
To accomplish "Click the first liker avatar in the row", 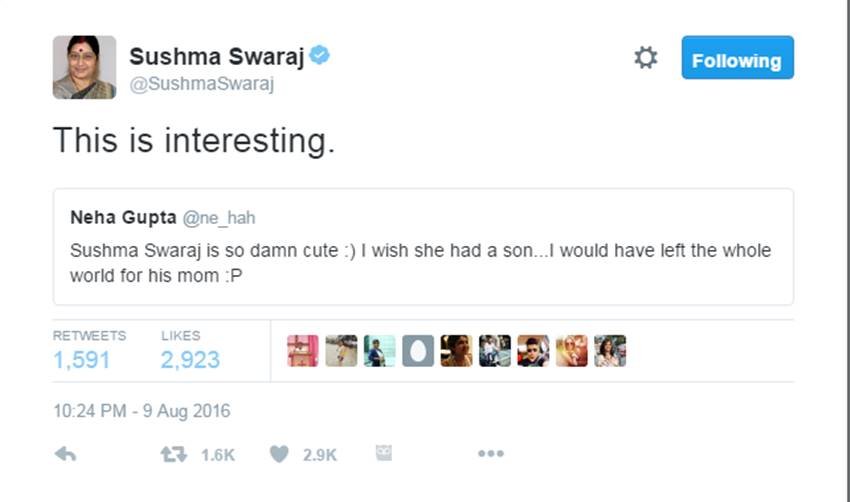I will [x=303, y=351].
